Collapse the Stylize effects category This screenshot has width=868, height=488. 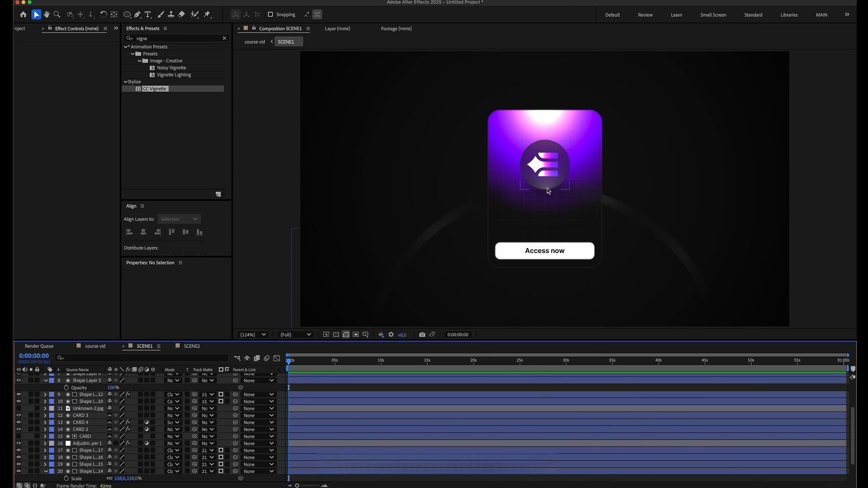126,82
